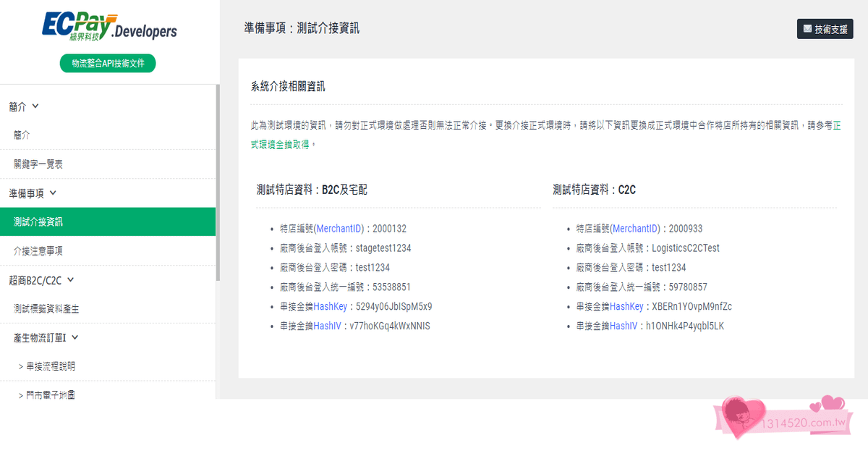Click the highlighted 測試介接資訊 menu item
The height and width of the screenshot is (456, 868).
coord(39,221)
